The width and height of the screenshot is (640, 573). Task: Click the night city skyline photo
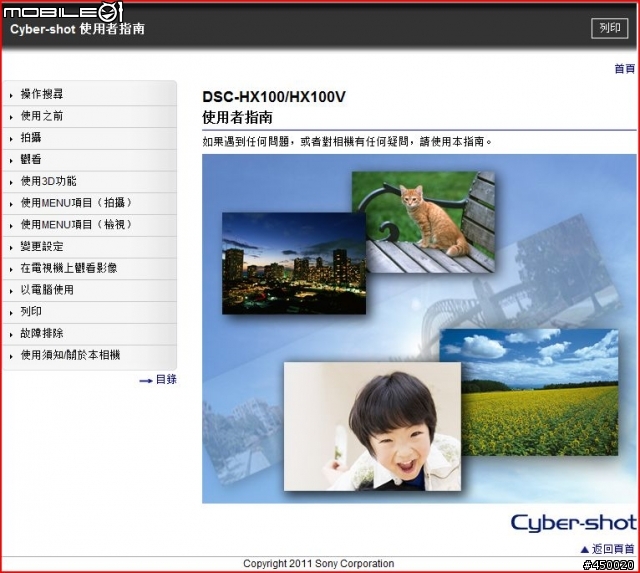point(294,263)
